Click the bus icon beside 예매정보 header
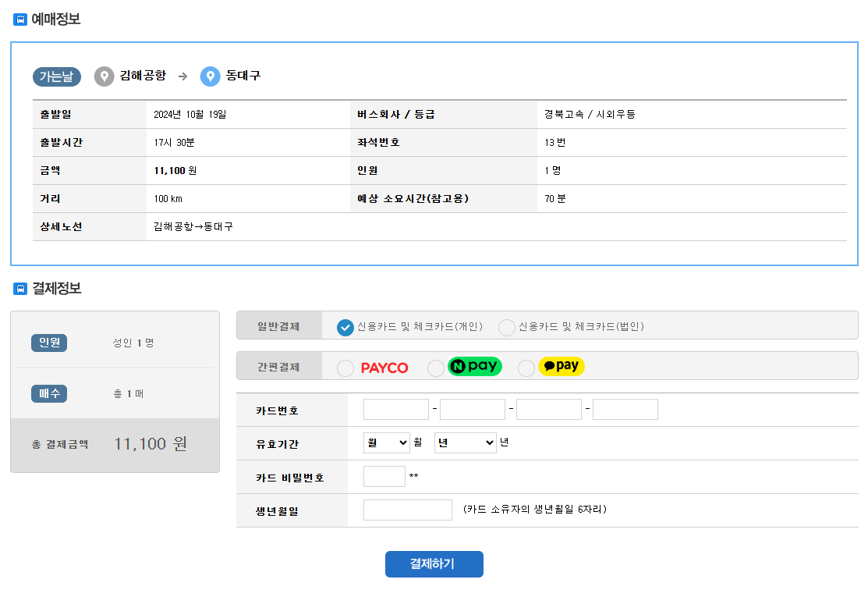Image resolution: width=868 pixels, height=590 pixels. (x=19, y=19)
